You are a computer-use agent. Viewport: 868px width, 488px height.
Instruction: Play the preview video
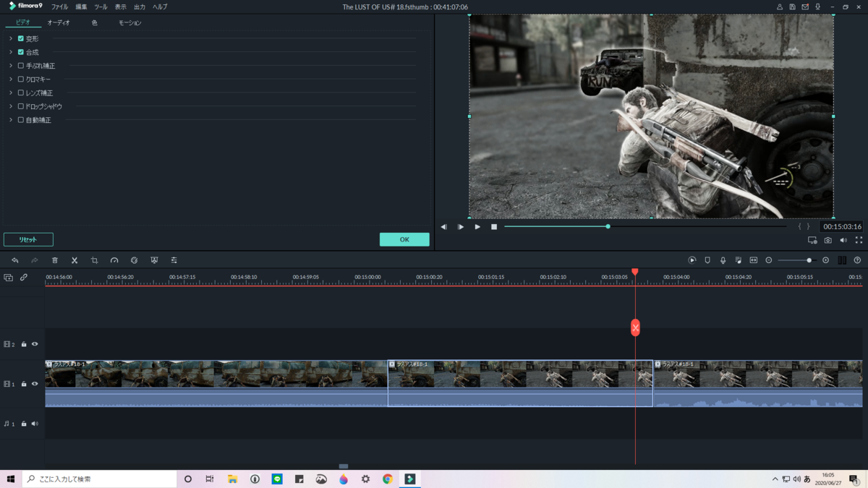pyautogui.click(x=477, y=227)
